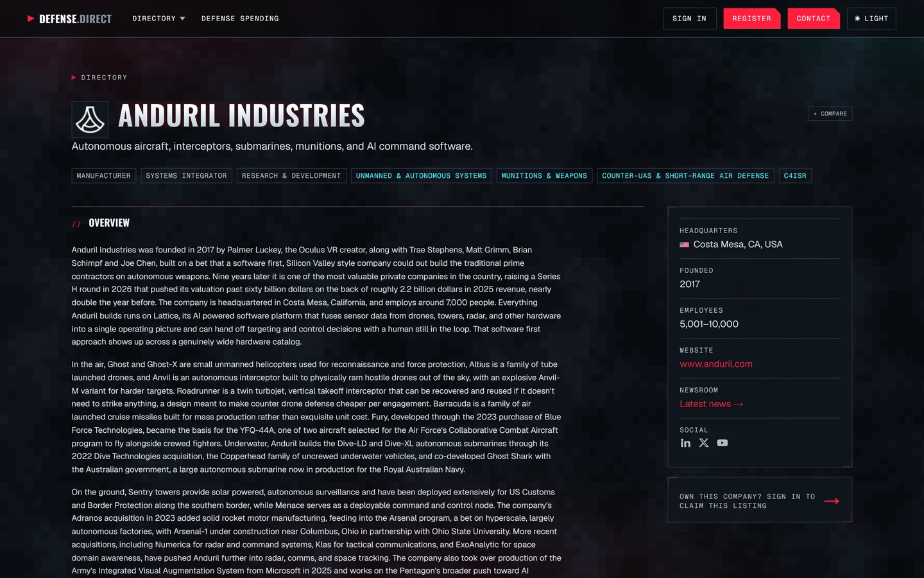924x578 pixels.
Task: Click the tagline 'Autonomous aircraft, interceptors...' text
Action: click(x=272, y=146)
